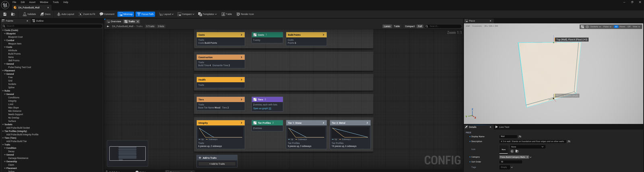The width and height of the screenshot is (644, 172).
Task: Collapse the Placement palette group
Action: click(x=3, y=70)
